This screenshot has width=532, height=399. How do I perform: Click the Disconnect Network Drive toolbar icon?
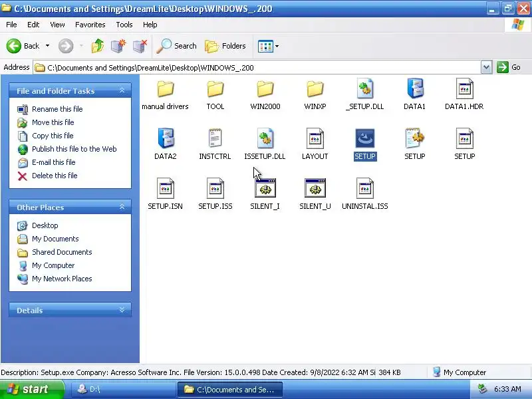[140, 46]
